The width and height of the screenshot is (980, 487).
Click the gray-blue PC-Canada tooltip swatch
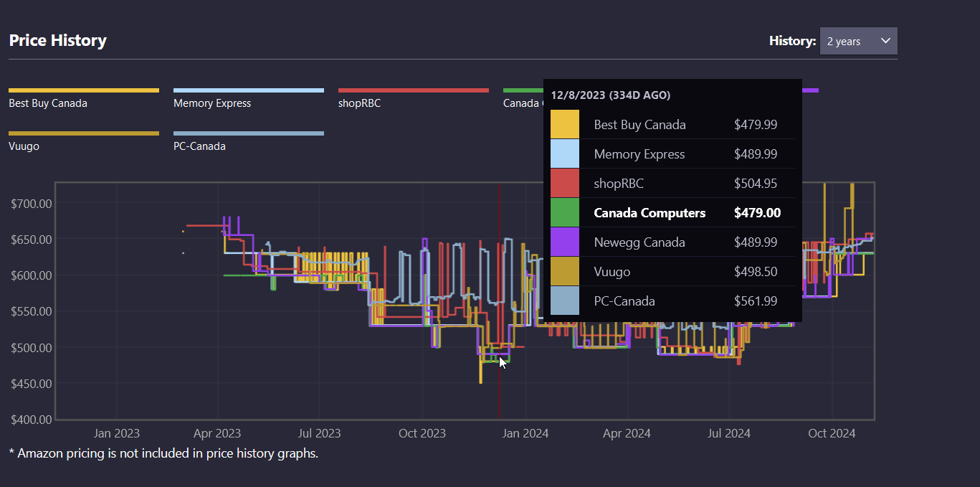pyautogui.click(x=565, y=301)
